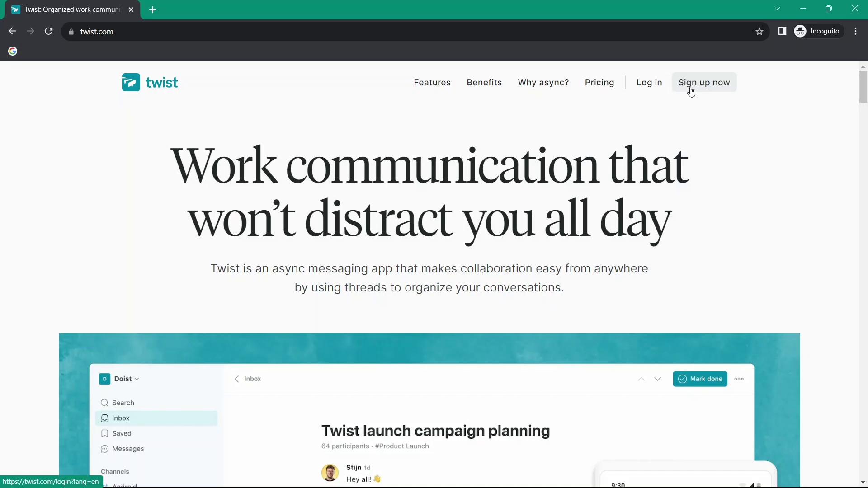The height and width of the screenshot is (488, 868).
Task: Click the Stijn user avatar thumbnail
Action: point(330,473)
